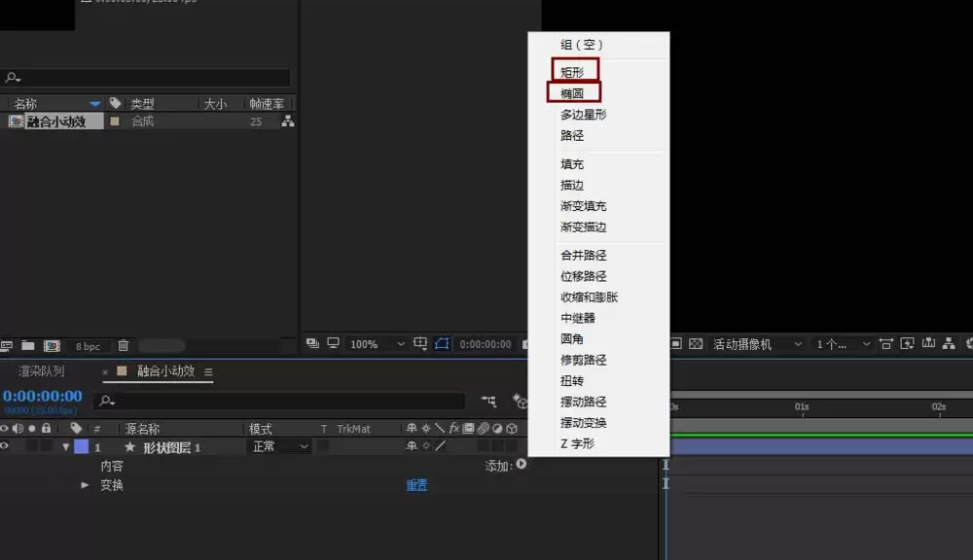Open composition flowchart icon beside 融合小动效

tap(287, 122)
